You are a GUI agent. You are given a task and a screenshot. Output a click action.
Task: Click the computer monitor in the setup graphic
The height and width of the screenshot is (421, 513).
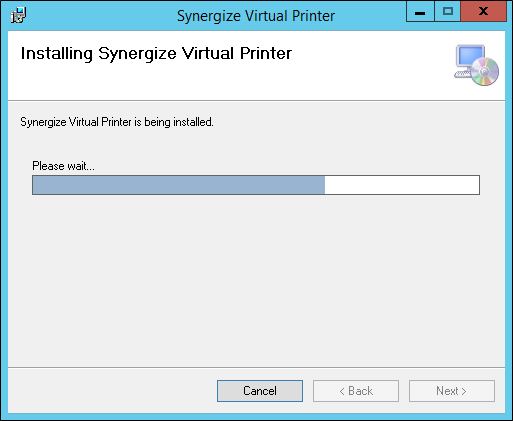coord(470,56)
